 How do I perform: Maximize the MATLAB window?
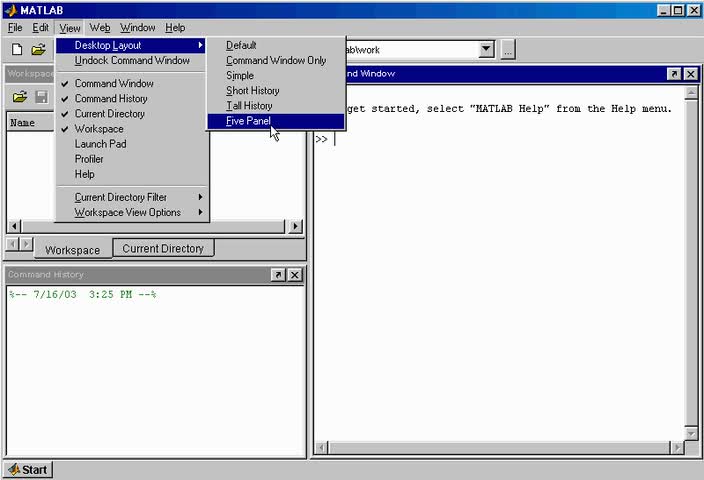678,10
